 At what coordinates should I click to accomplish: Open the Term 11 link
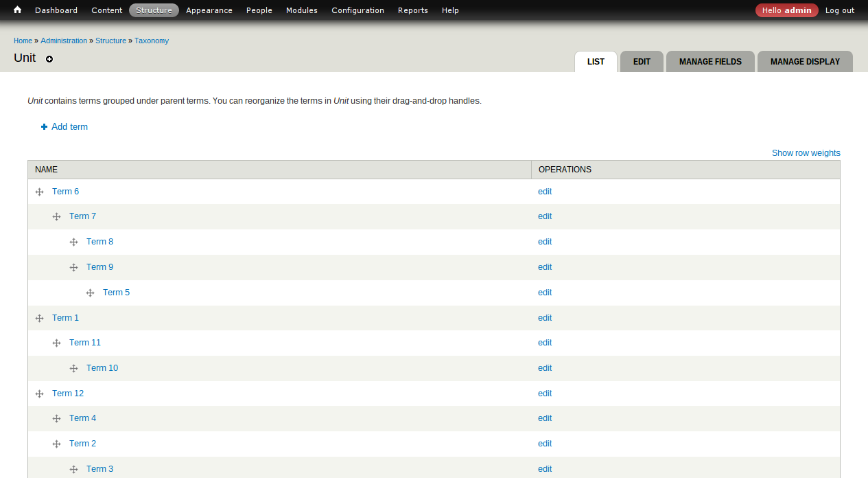(x=85, y=343)
